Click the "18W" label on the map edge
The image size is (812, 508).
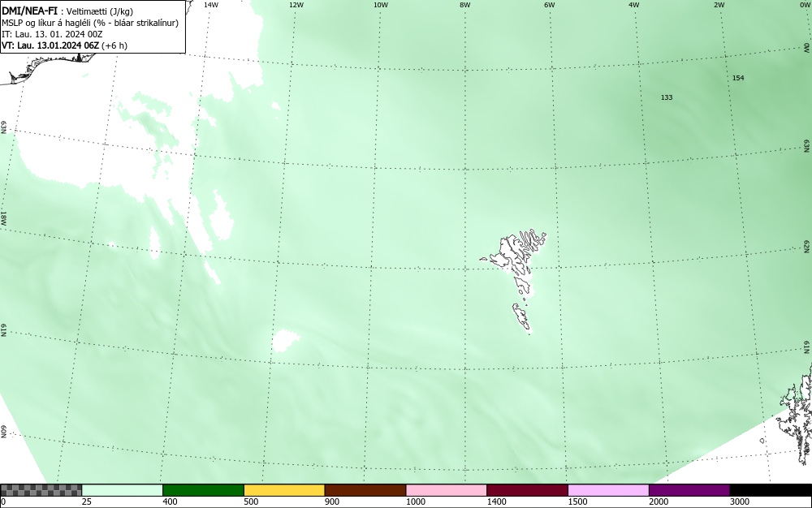(3, 217)
